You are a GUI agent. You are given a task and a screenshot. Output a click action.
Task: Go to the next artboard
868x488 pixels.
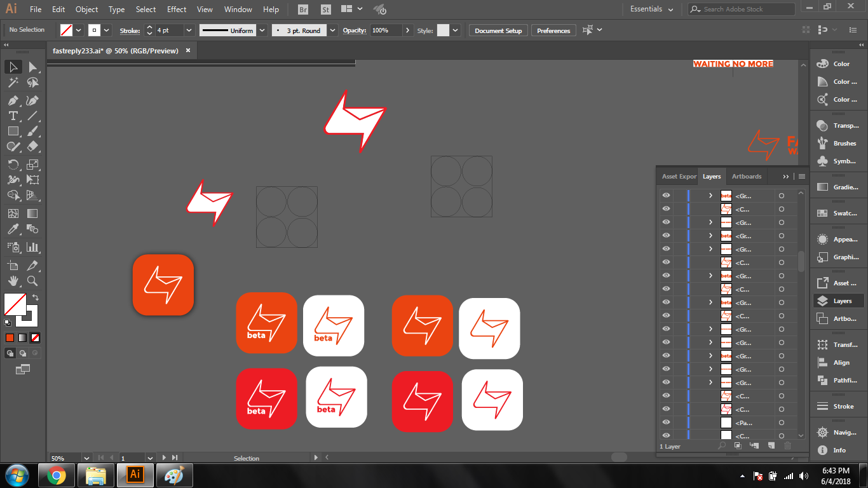[x=164, y=457]
